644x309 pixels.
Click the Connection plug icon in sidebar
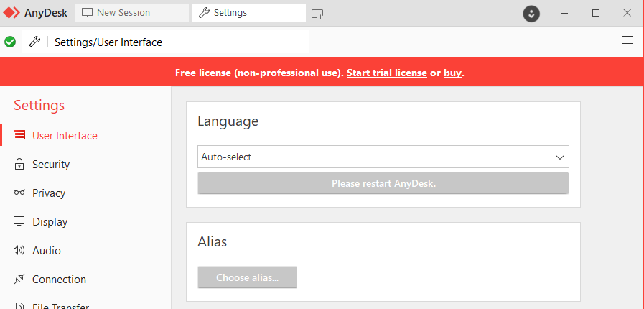tap(19, 279)
